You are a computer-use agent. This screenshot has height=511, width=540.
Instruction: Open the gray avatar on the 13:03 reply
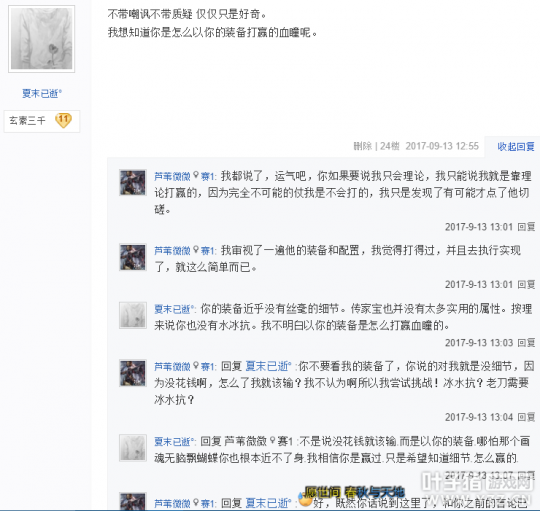coord(133,315)
